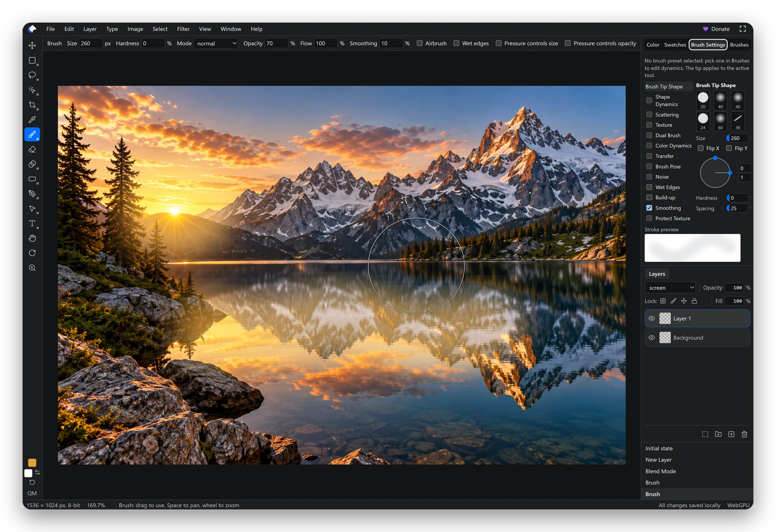This screenshot has height=532, width=776.
Task: Select the Path Selection tool
Action: pos(32,209)
